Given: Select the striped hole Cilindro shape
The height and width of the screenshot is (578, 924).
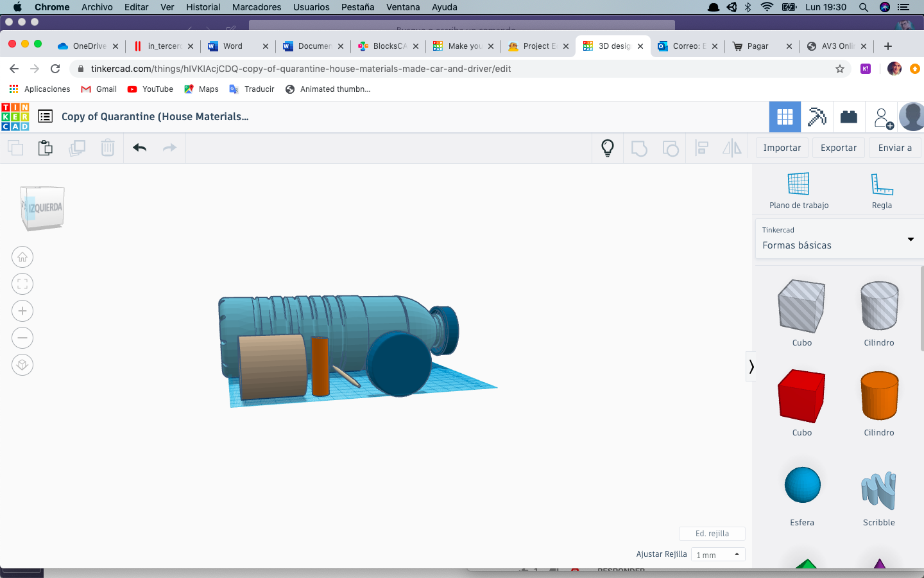Looking at the screenshot, I should click(x=879, y=306).
